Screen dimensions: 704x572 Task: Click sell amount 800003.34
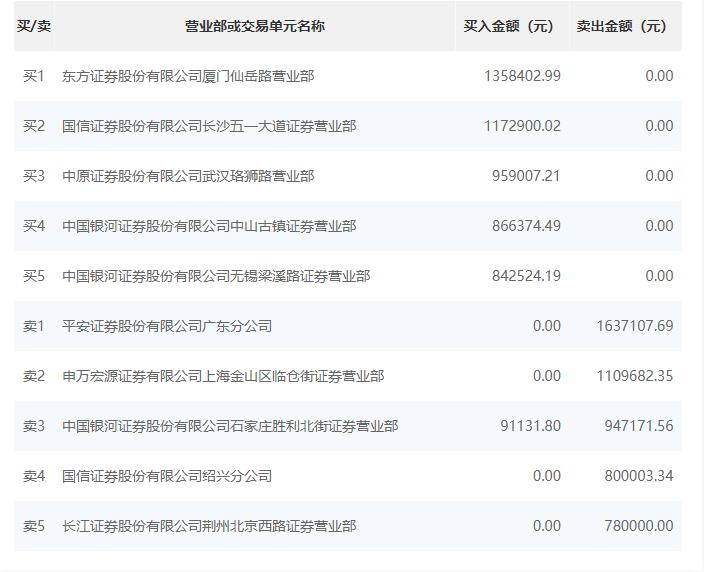[x=639, y=475]
